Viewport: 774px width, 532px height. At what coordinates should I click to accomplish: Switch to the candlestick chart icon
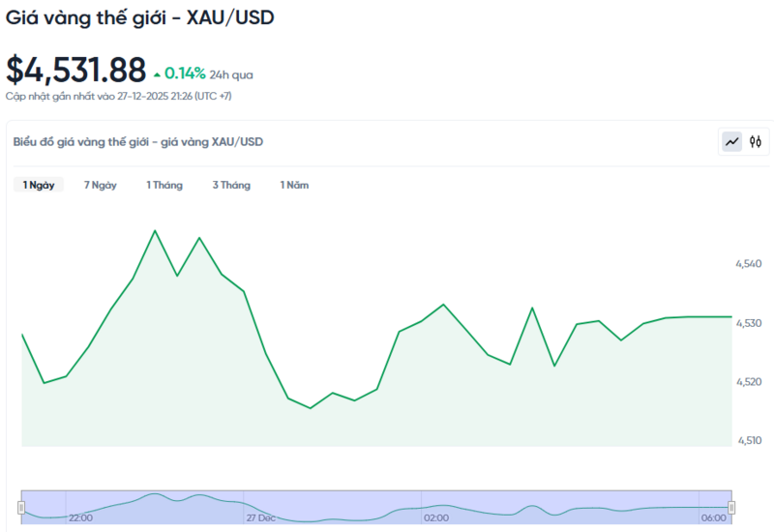tap(756, 142)
